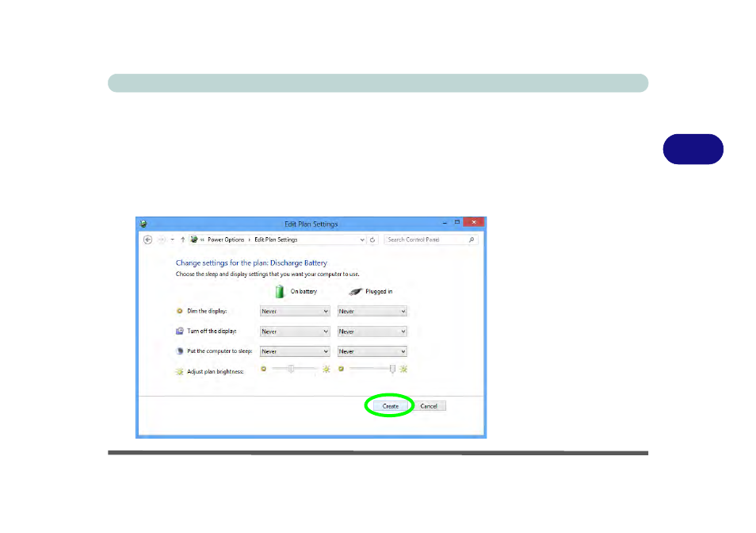Click 'Adjust plan brightness:' label
756x533 pixels.
pyautogui.click(x=215, y=371)
